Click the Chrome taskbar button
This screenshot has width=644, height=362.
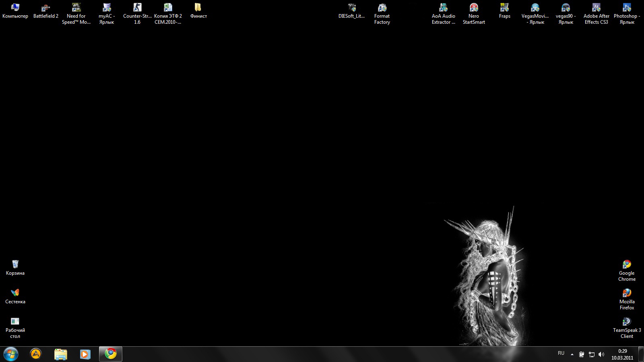(111, 354)
